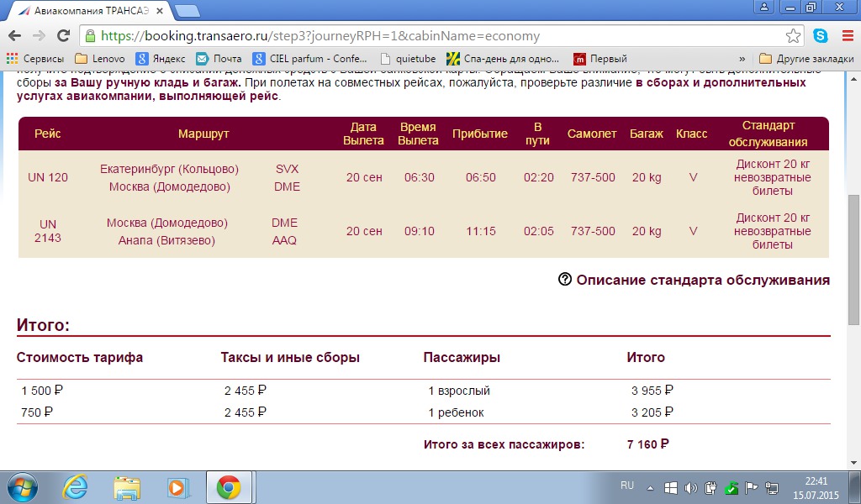
Task: Click the Стандарт обслуживания column header
Action: pos(769,134)
